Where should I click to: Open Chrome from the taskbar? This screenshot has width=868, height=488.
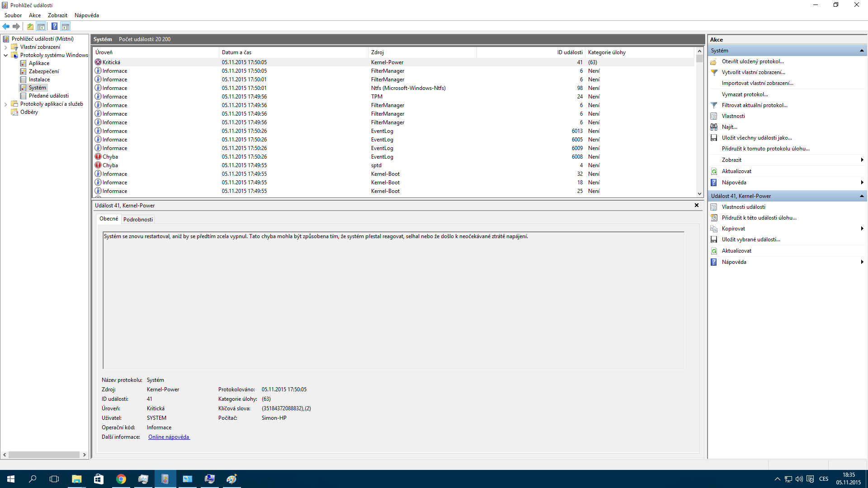(x=121, y=479)
